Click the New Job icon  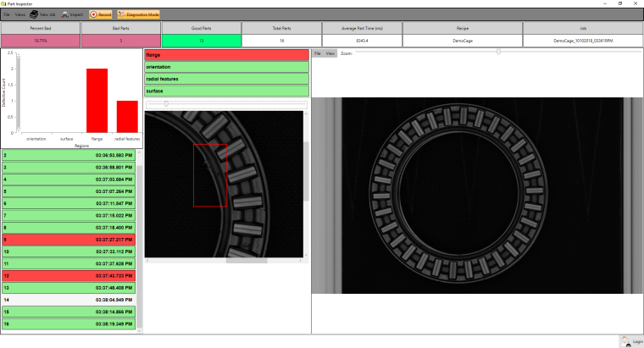34,14
